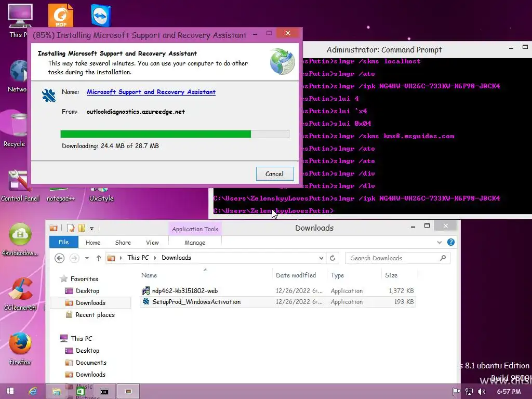
Task: Open the Control Panel desktop icon
Action: [x=20, y=186]
